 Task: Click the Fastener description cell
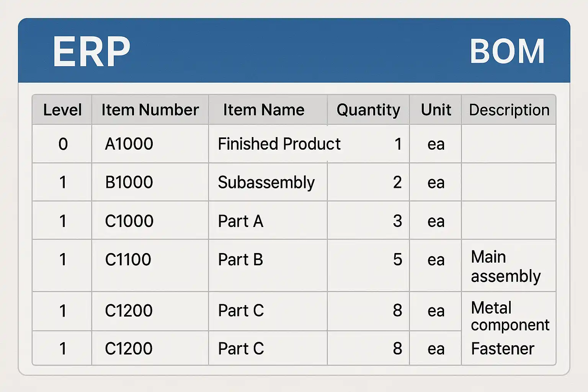(x=502, y=349)
